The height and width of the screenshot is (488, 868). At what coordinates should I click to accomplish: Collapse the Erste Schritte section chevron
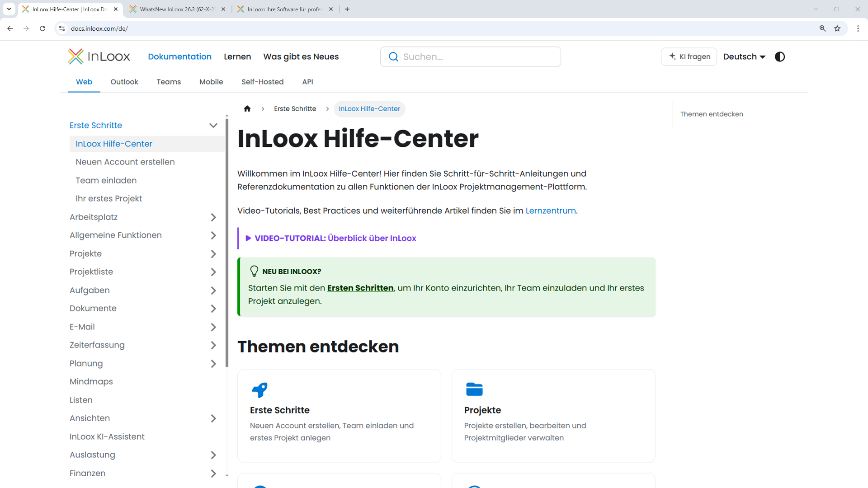(213, 126)
